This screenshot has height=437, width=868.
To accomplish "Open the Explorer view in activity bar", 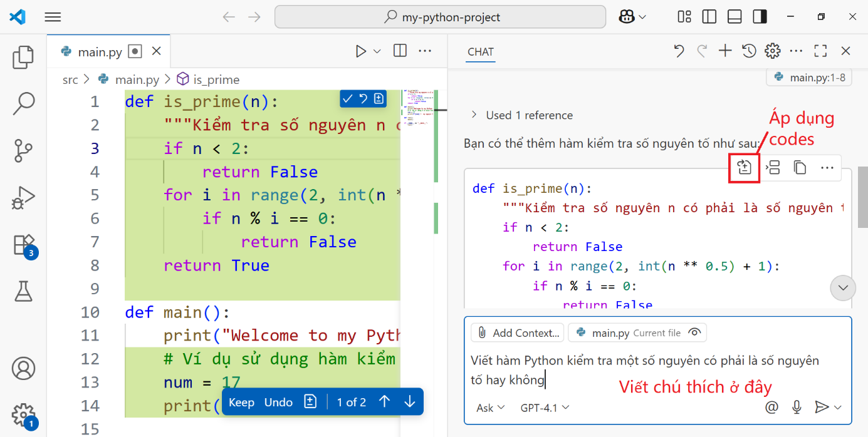I will click(x=23, y=57).
